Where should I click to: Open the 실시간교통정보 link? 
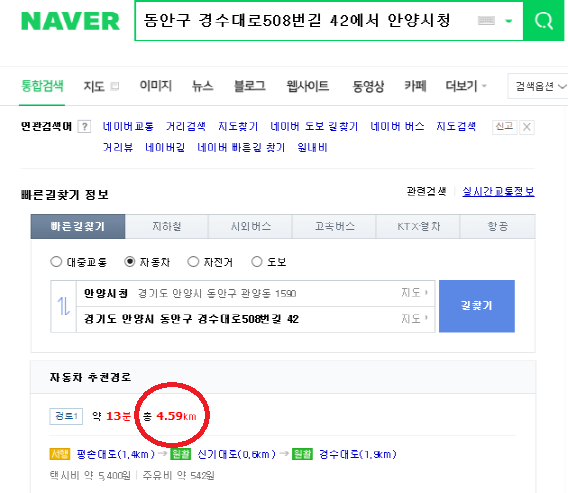coord(498,191)
